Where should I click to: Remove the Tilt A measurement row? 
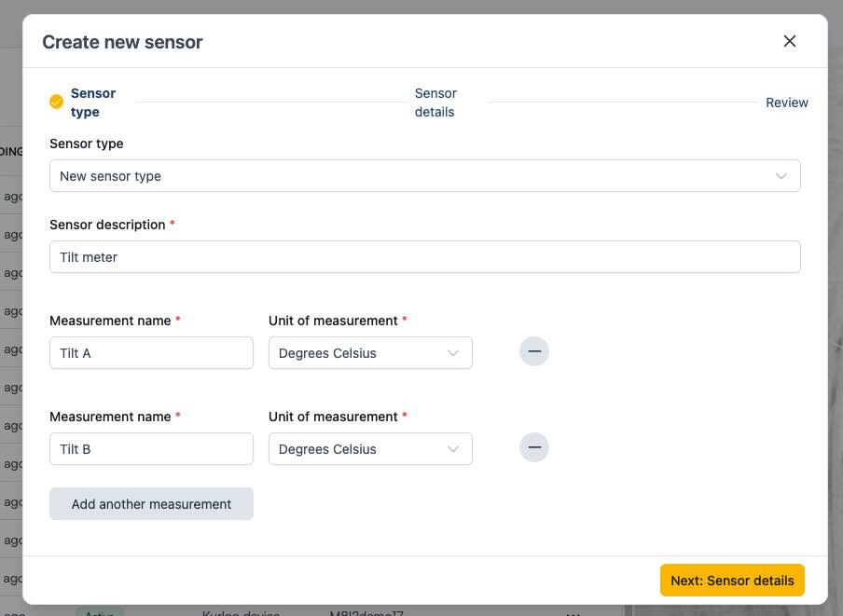pos(534,351)
